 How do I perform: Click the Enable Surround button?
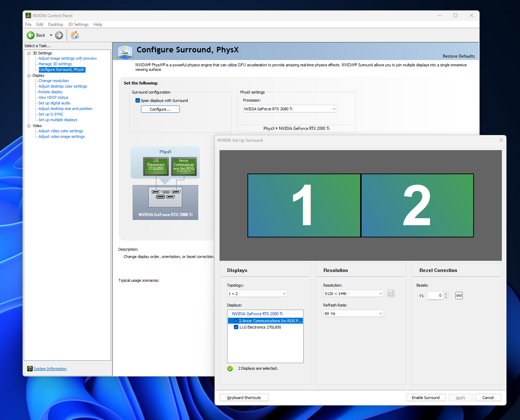pos(425,398)
